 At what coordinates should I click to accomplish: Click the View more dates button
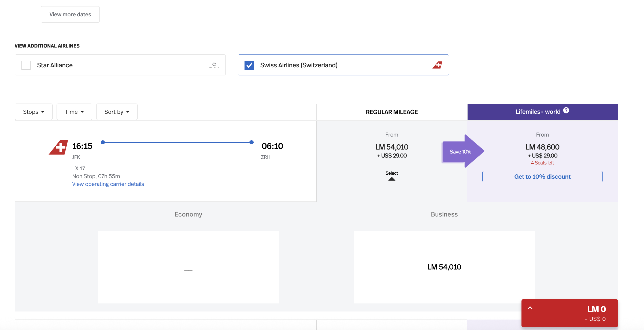click(x=70, y=14)
